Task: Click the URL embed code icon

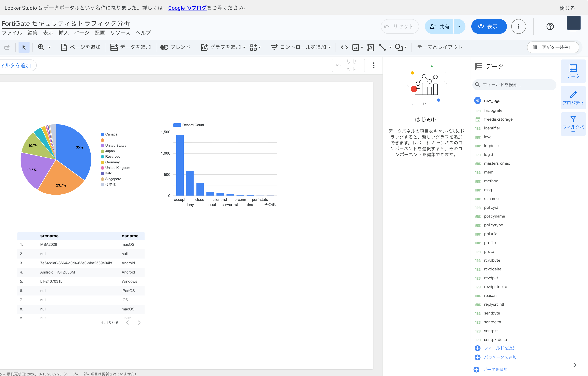Action: [x=344, y=47]
